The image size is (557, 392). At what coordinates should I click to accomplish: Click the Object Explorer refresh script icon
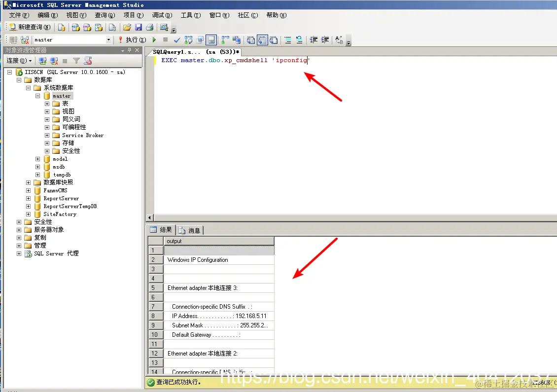click(x=88, y=61)
